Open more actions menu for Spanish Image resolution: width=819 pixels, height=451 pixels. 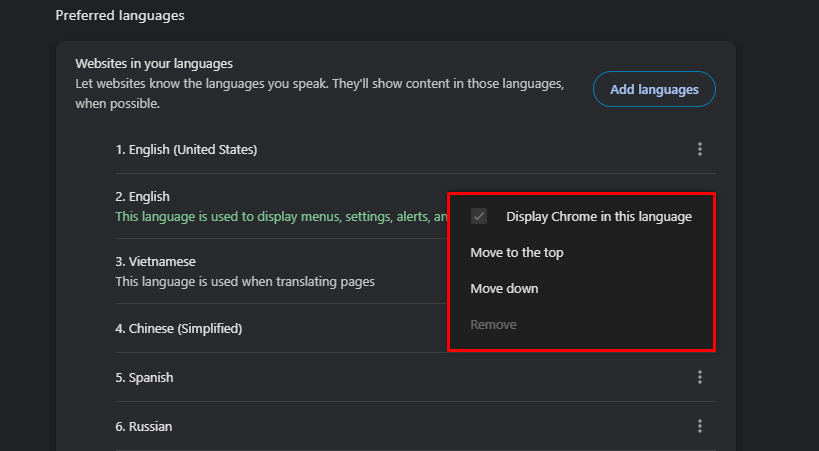click(x=699, y=377)
